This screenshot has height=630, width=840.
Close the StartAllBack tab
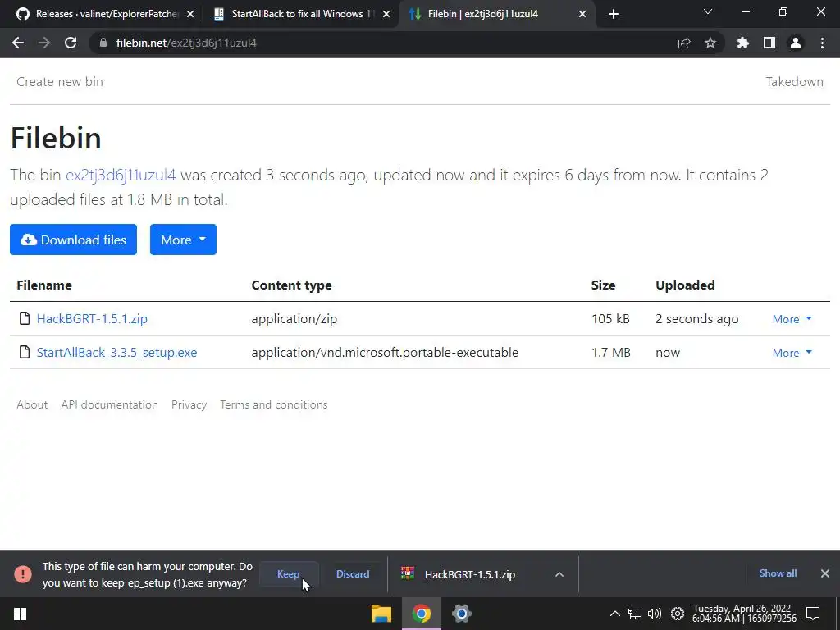click(386, 15)
